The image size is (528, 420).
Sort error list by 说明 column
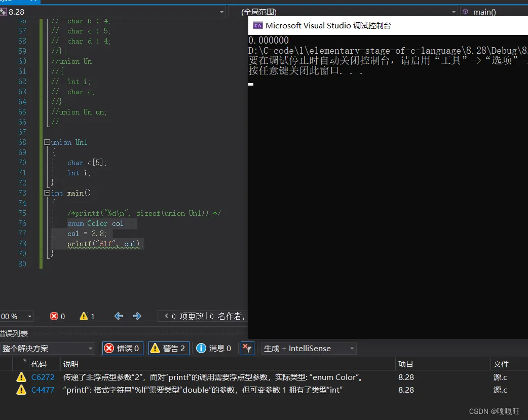click(71, 364)
